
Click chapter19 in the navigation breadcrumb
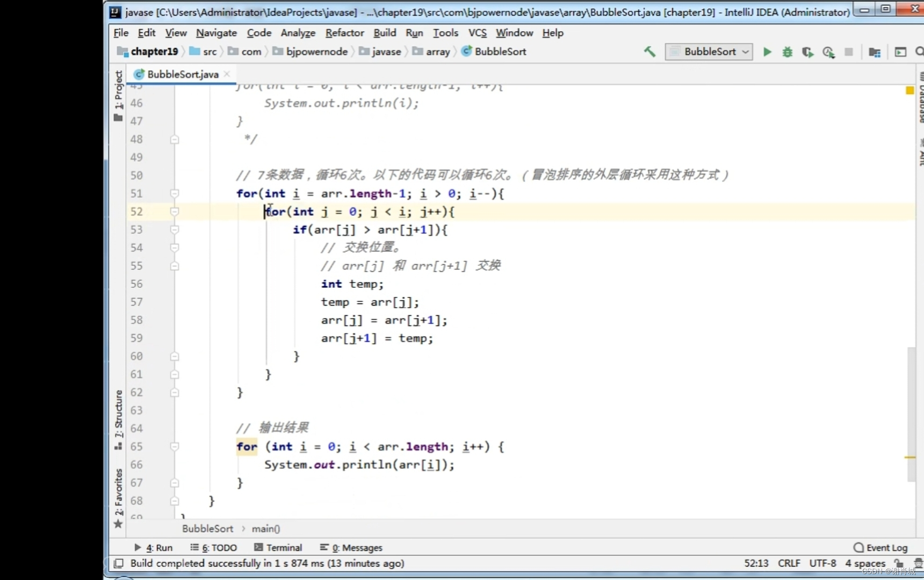pyautogui.click(x=148, y=52)
